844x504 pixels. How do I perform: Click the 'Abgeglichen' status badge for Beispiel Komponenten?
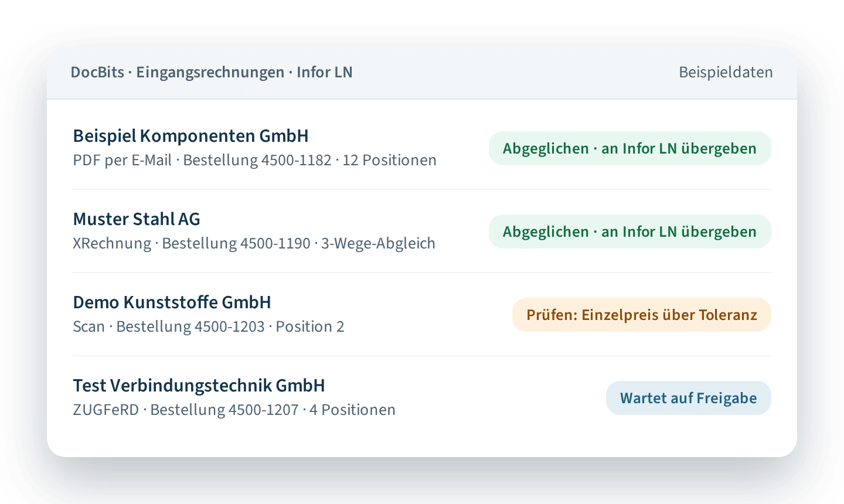(629, 148)
